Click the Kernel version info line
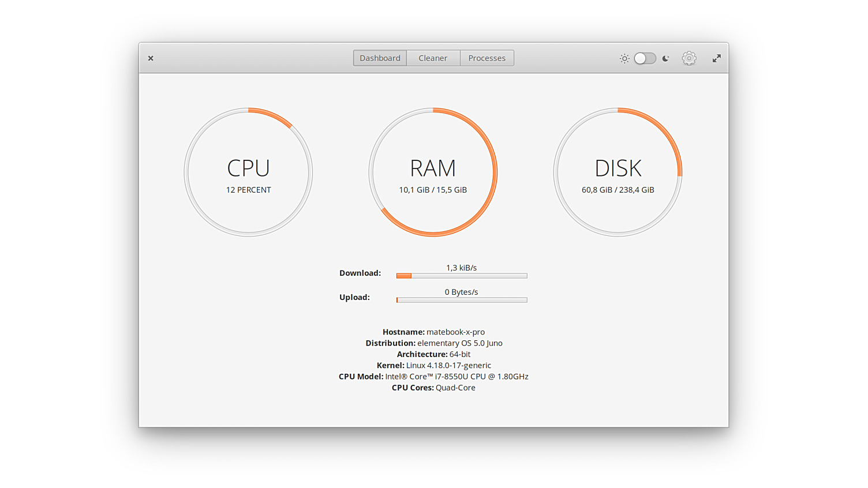 coord(433,366)
